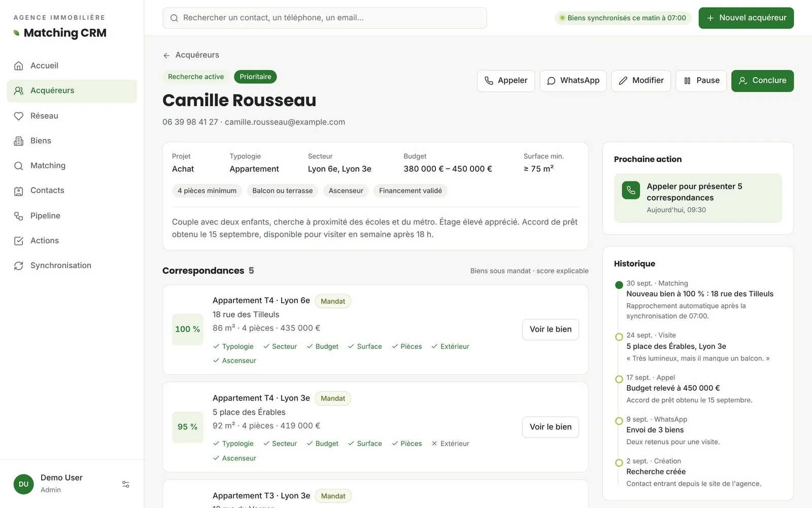
Task: Click the Prioritaire tag
Action: coord(255,77)
